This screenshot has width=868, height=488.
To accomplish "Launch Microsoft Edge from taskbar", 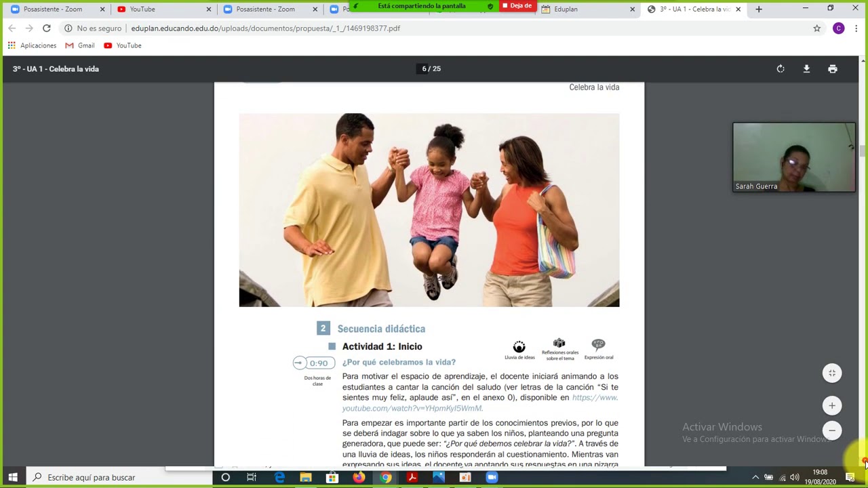I will (279, 477).
